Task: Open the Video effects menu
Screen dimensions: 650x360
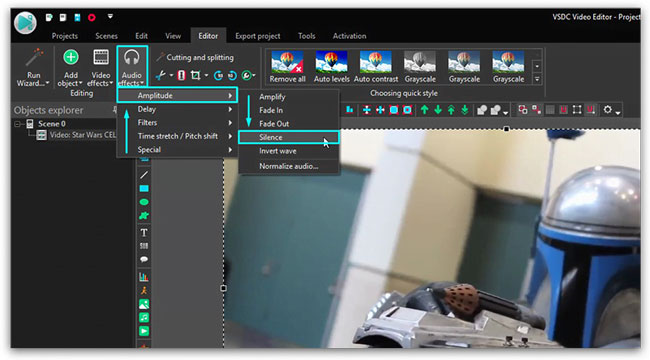Action: [x=100, y=68]
